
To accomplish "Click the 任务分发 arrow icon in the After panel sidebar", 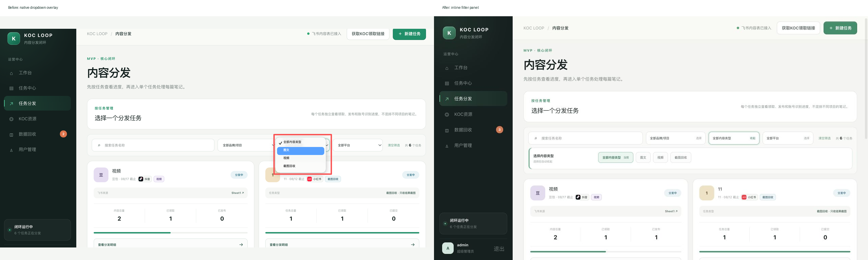I will [447, 99].
